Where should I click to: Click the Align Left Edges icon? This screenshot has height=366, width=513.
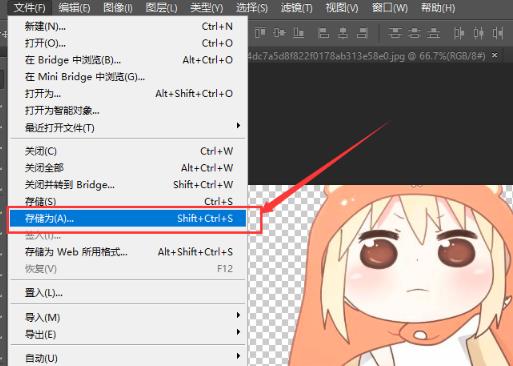pos(323,33)
